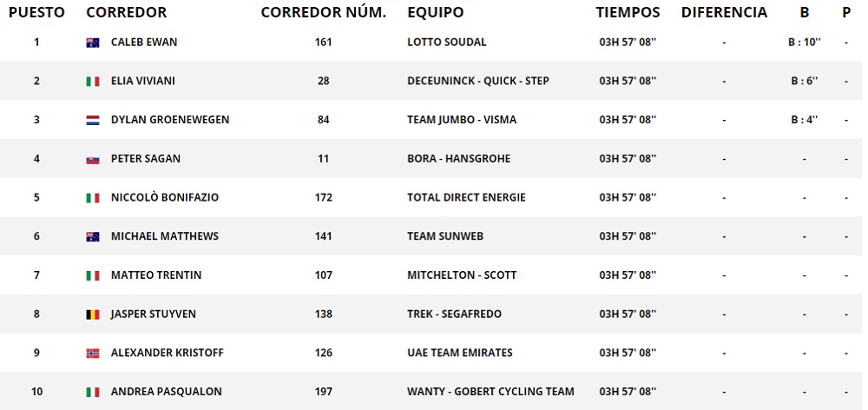Click the Norwegian flag next to Alexander Kristoff
The width and height of the screenshot is (868, 410).
tap(93, 354)
